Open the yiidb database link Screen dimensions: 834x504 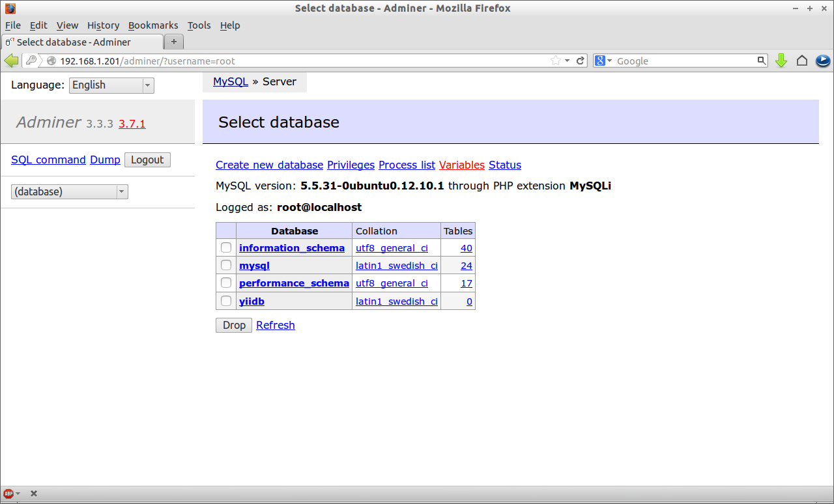click(252, 301)
